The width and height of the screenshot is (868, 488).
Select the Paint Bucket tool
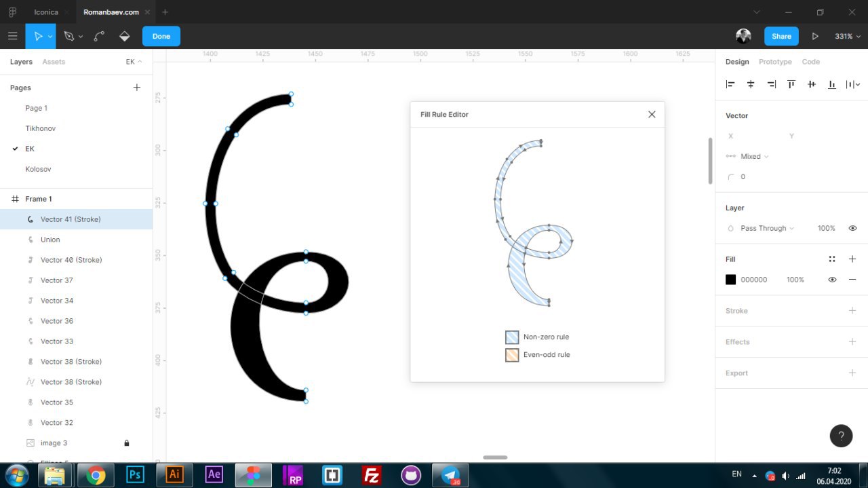(124, 36)
